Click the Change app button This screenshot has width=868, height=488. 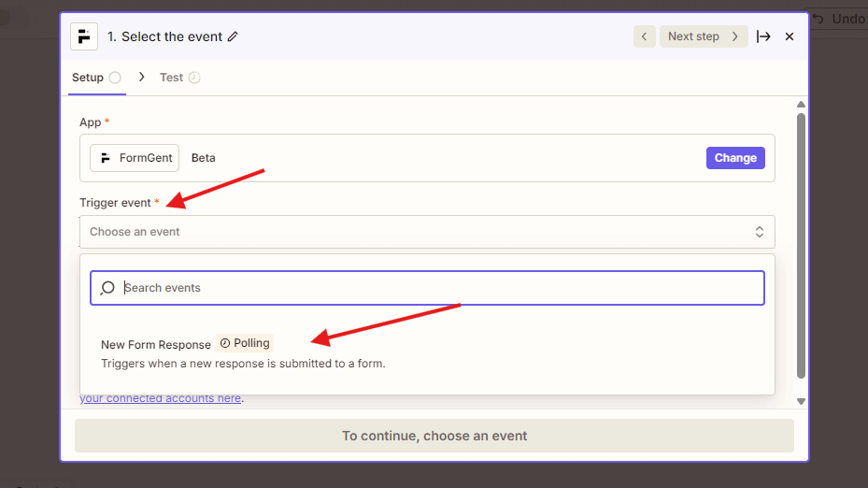click(735, 158)
